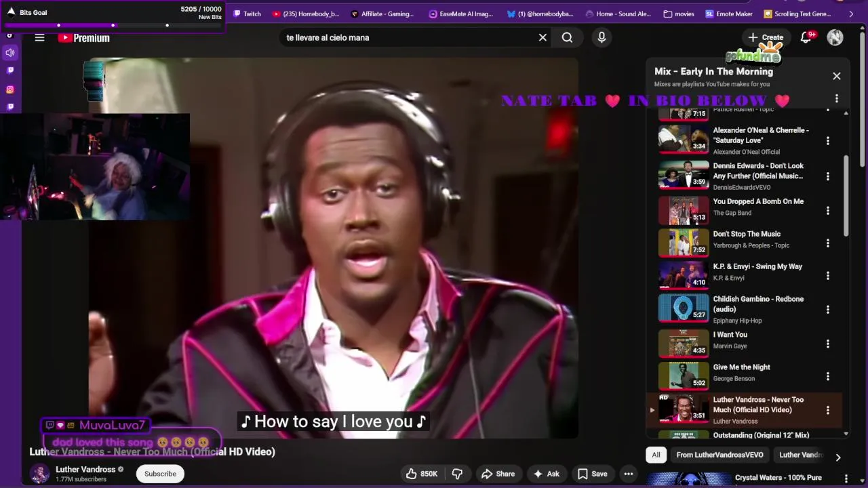This screenshot has width=868, height=488.
Task: Go to YouTube Premium home logo
Action: coord(83,38)
